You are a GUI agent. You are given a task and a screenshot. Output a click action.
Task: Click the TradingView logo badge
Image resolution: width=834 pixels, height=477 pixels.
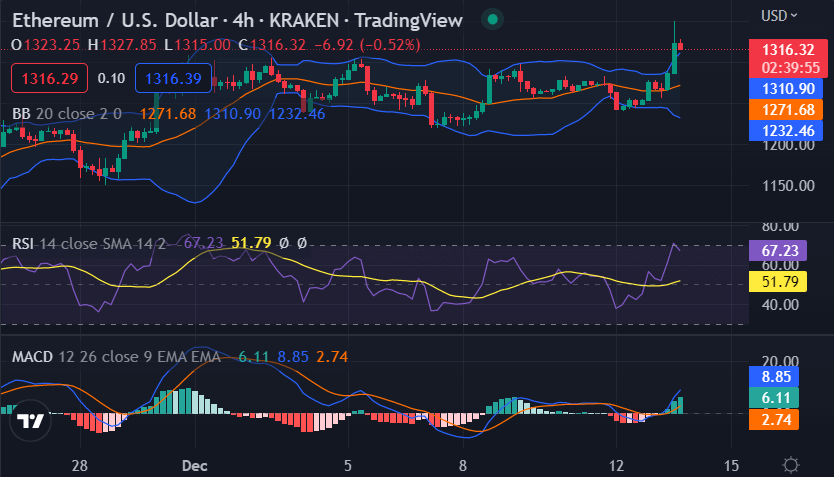point(30,421)
